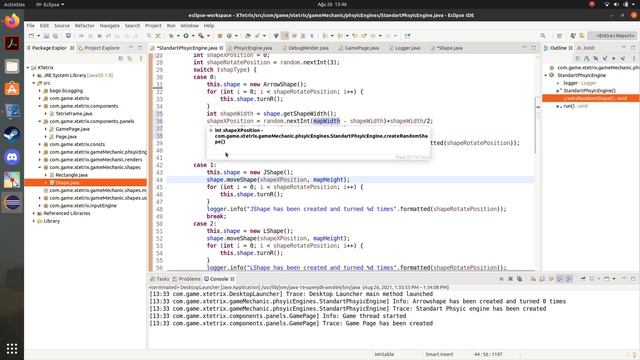The image size is (640, 360).
Task: Open Firefox from the dock
Action: pos(12,20)
